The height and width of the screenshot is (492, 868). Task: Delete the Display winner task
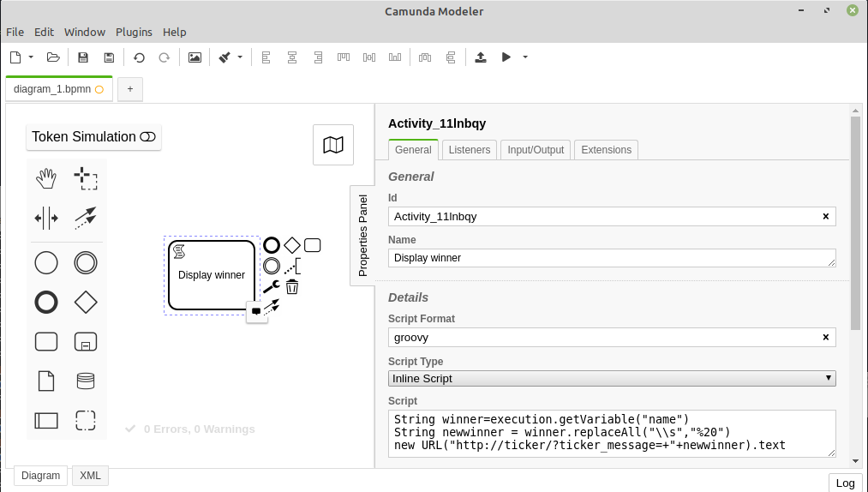[291, 286]
